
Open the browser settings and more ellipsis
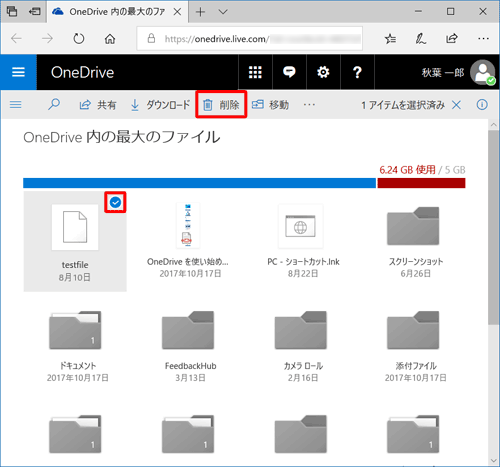(483, 39)
